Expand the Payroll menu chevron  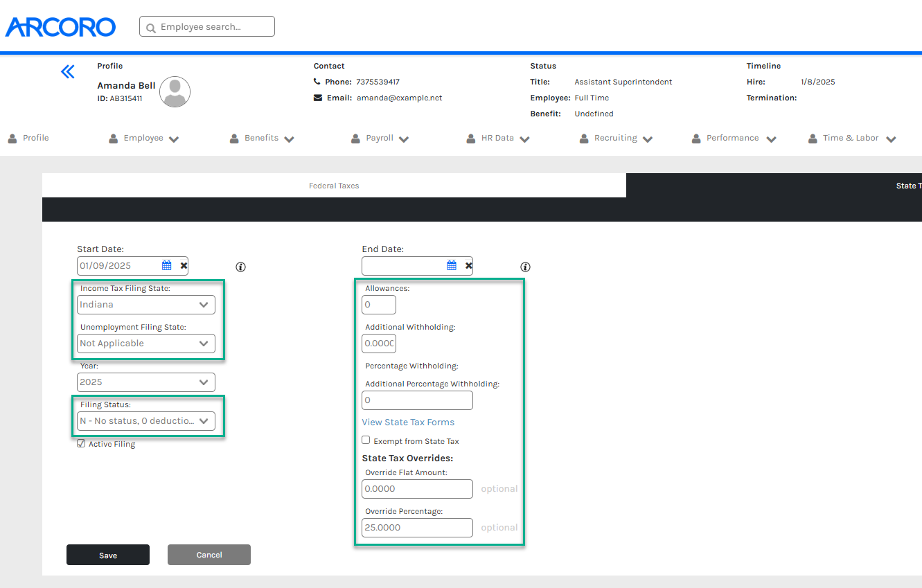tap(403, 139)
